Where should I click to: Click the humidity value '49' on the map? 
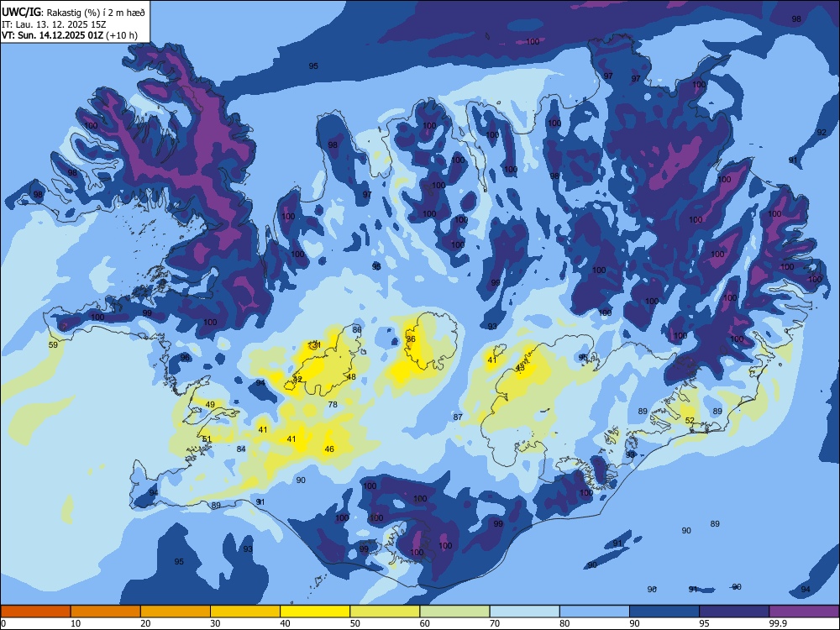point(211,405)
